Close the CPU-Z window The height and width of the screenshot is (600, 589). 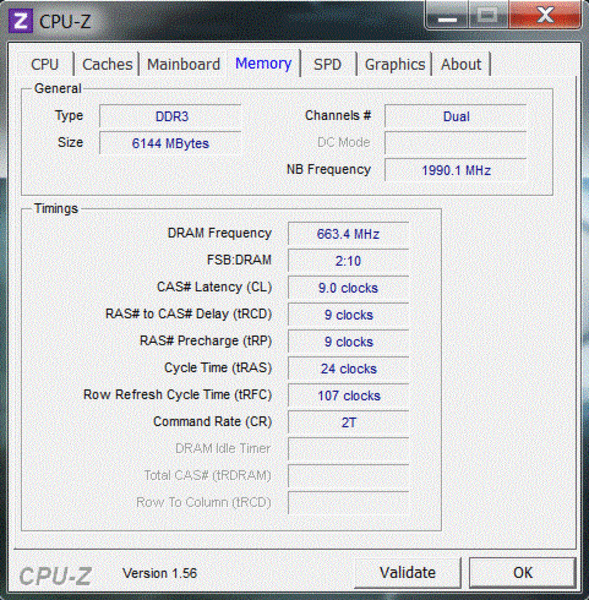coord(545,15)
